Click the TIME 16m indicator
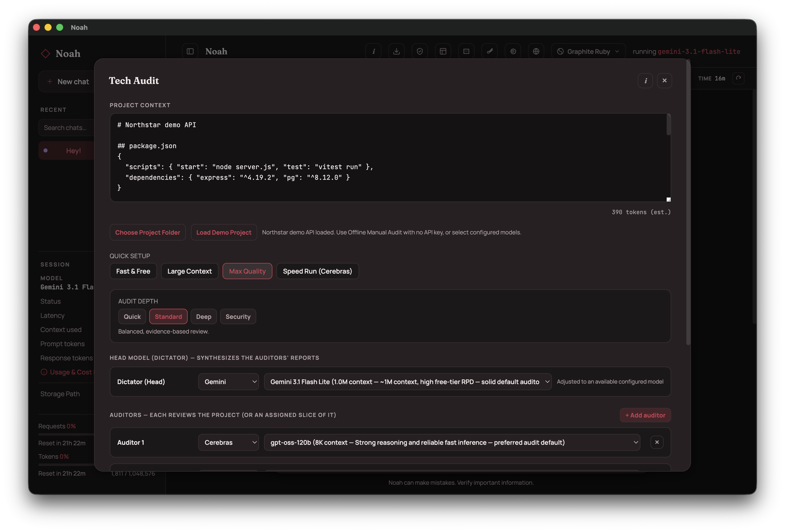This screenshot has width=785, height=532. pyautogui.click(x=711, y=78)
